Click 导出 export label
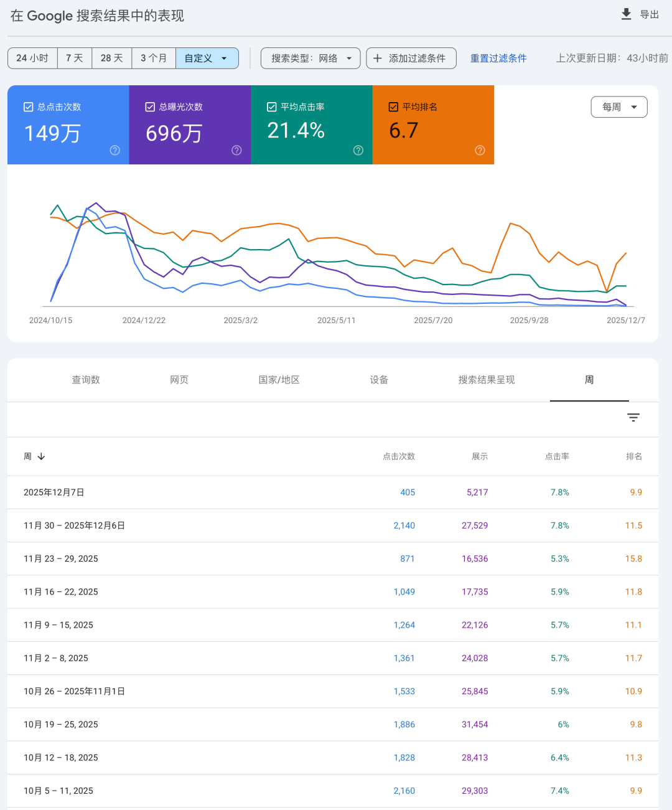The image size is (672, 810). (x=650, y=14)
